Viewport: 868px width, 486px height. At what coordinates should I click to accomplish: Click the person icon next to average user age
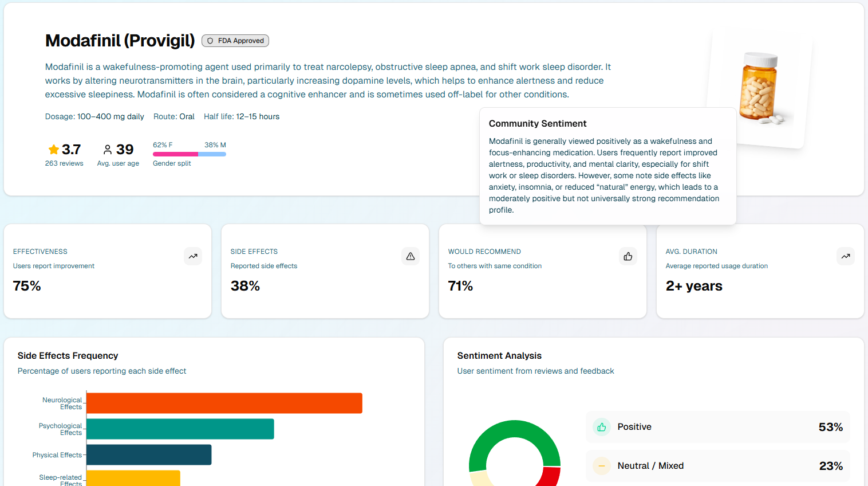tap(108, 148)
